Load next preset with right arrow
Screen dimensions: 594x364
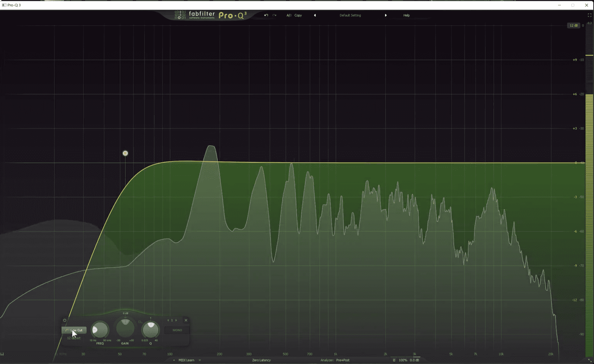386,15
